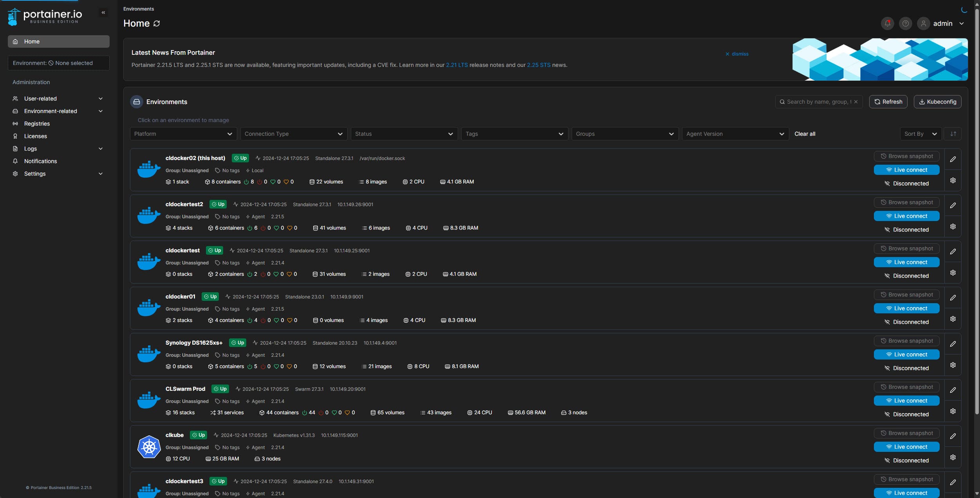Edit cldockertest environment with pencil icon
980x498 pixels.
[953, 252]
